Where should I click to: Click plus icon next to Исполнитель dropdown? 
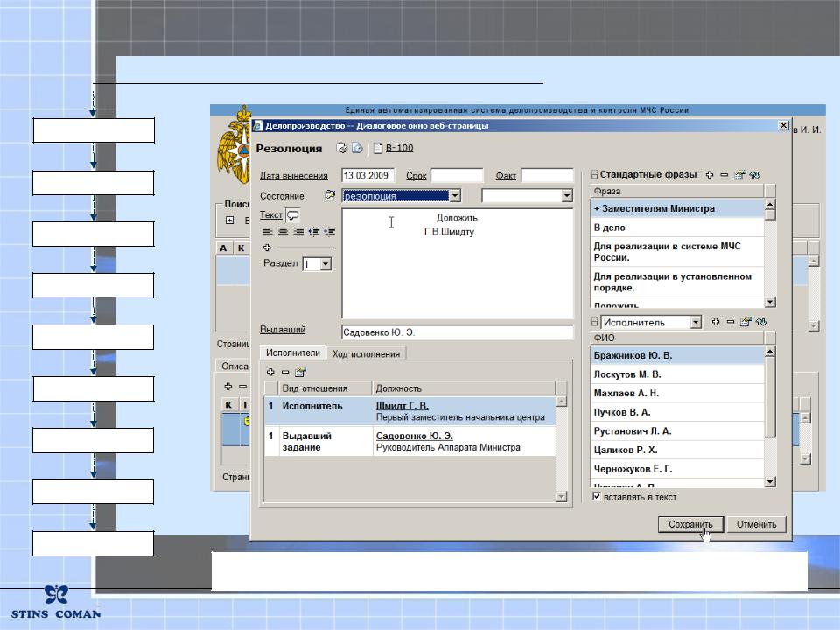coord(716,322)
